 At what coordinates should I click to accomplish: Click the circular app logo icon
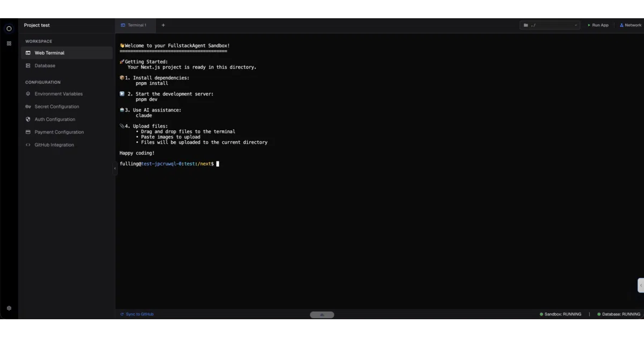coord(9,28)
